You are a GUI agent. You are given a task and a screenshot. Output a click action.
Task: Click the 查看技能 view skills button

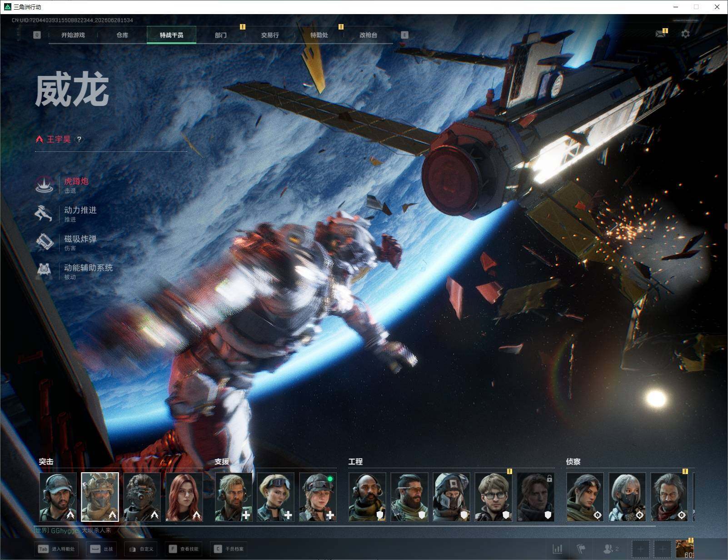[x=184, y=549]
